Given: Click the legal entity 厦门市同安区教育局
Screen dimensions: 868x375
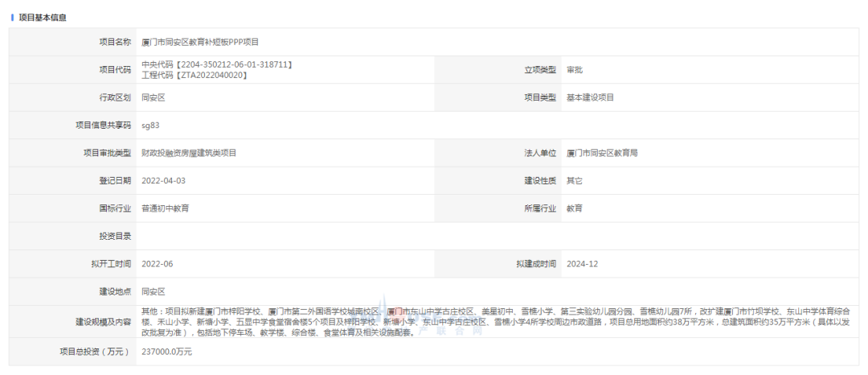Looking at the screenshot, I should (x=602, y=153).
